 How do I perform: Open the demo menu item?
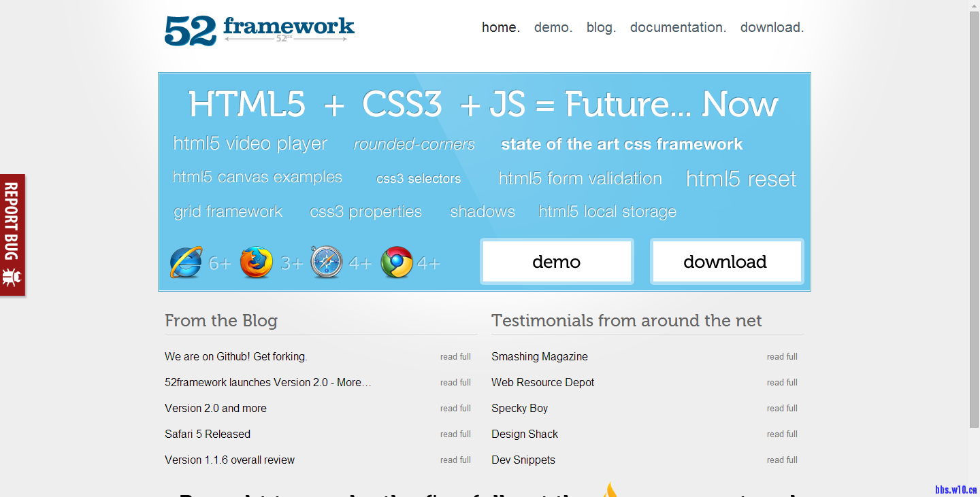[553, 28]
